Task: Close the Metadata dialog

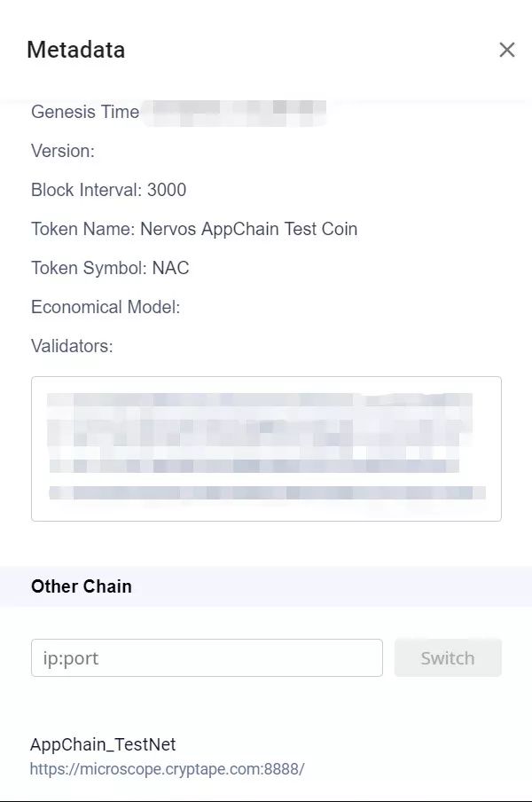Action: [506, 50]
